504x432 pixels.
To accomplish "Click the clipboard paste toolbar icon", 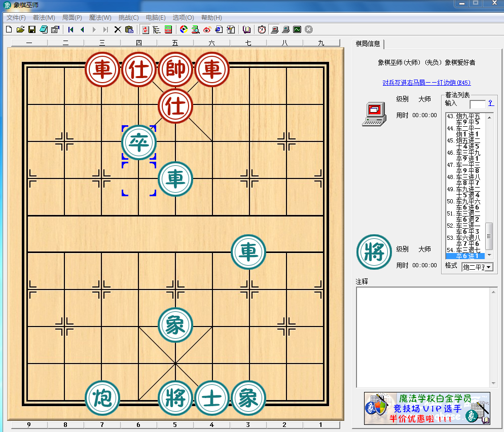I will [x=129, y=29].
